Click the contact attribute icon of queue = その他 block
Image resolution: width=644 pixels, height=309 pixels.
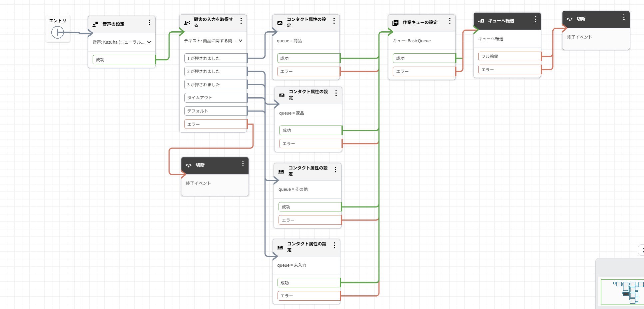tap(281, 171)
